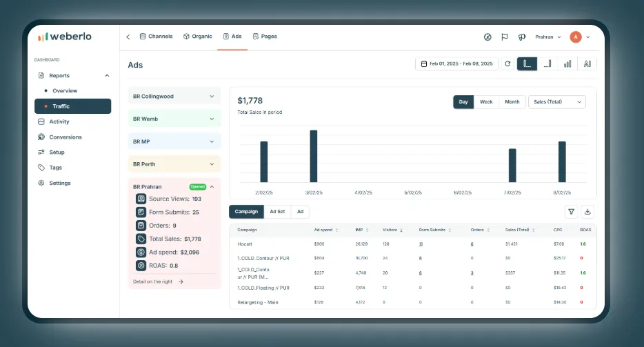644x347 pixels.
Task: Click the flag icon in header
Action: (505, 37)
